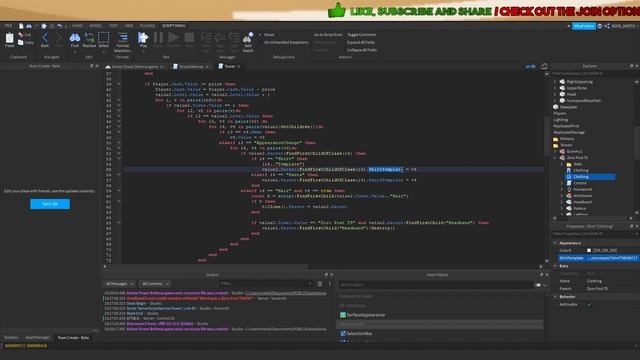Click the Add Watch icon

[x=248, y=38]
